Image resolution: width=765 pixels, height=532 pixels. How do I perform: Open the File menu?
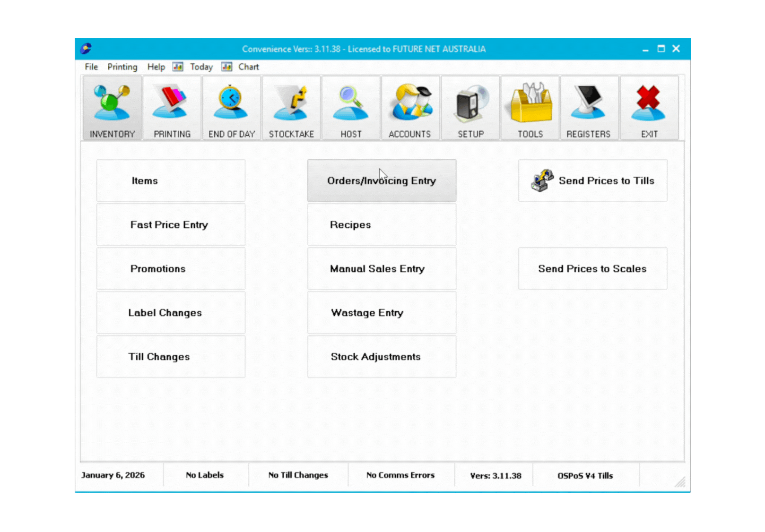(x=90, y=67)
